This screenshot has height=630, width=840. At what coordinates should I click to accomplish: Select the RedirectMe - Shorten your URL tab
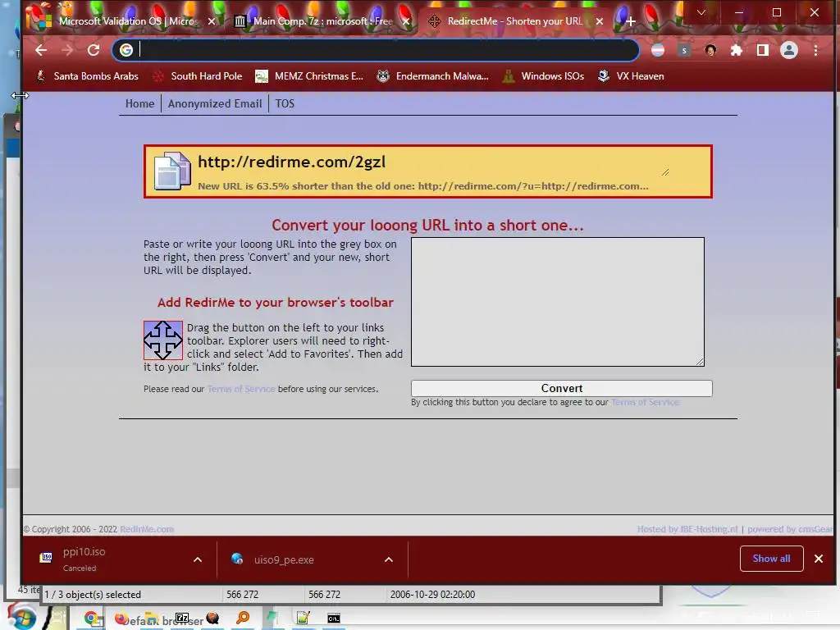pyautogui.click(x=514, y=21)
